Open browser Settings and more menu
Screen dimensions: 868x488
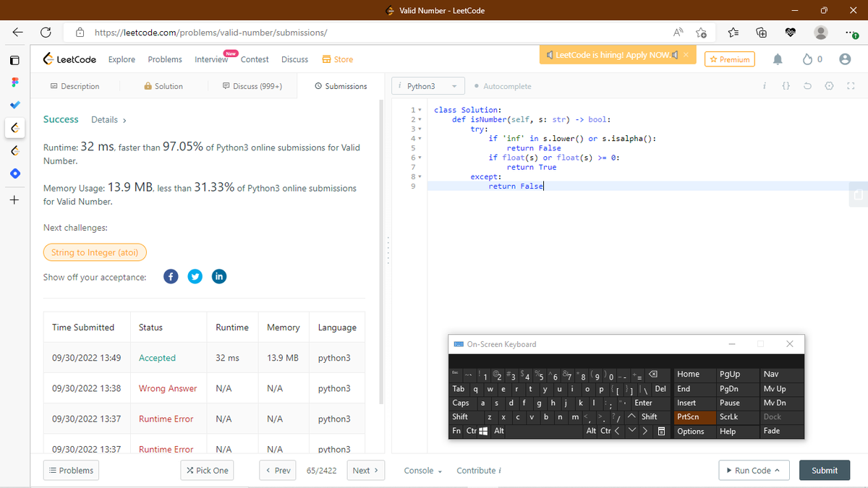tap(851, 33)
